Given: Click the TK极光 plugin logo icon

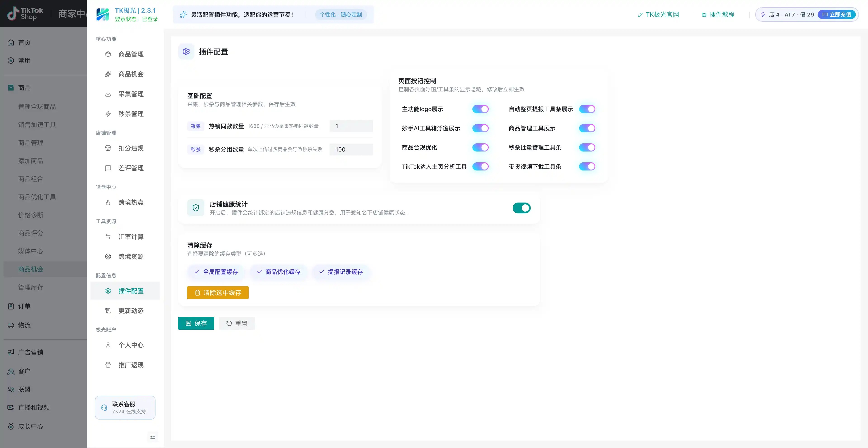Looking at the screenshot, I should click(102, 14).
